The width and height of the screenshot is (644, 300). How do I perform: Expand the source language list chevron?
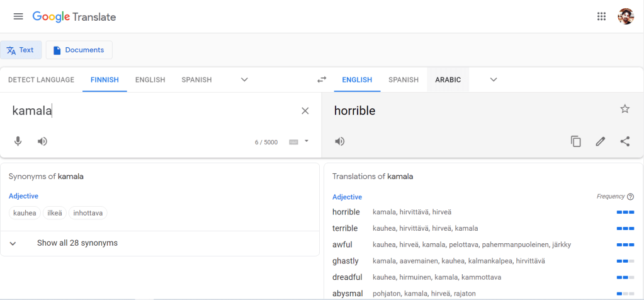(x=245, y=80)
